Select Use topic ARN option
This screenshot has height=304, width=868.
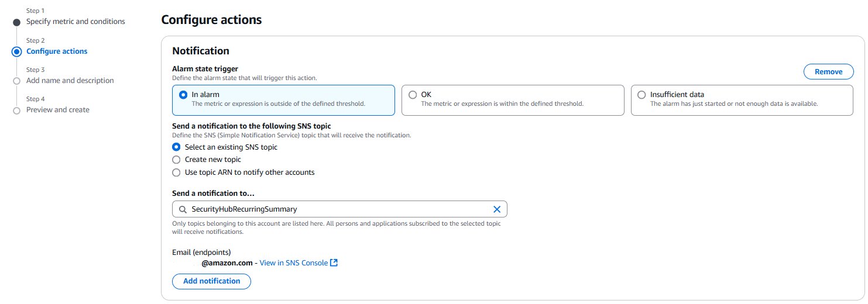(x=176, y=172)
